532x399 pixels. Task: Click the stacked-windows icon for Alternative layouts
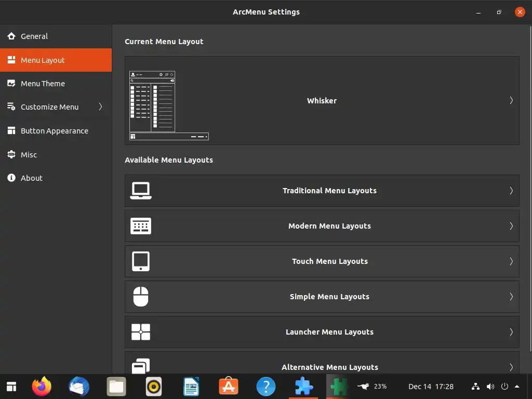coord(140,366)
